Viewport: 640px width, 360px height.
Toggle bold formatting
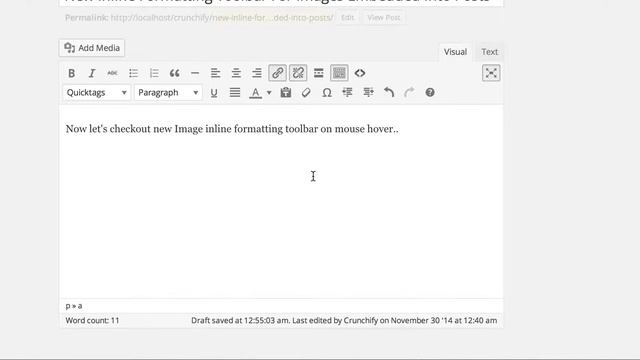(71, 73)
